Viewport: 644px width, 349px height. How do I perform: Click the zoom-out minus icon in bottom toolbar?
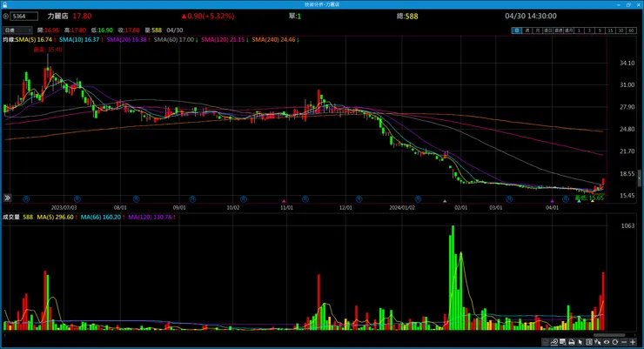pos(624,342)
